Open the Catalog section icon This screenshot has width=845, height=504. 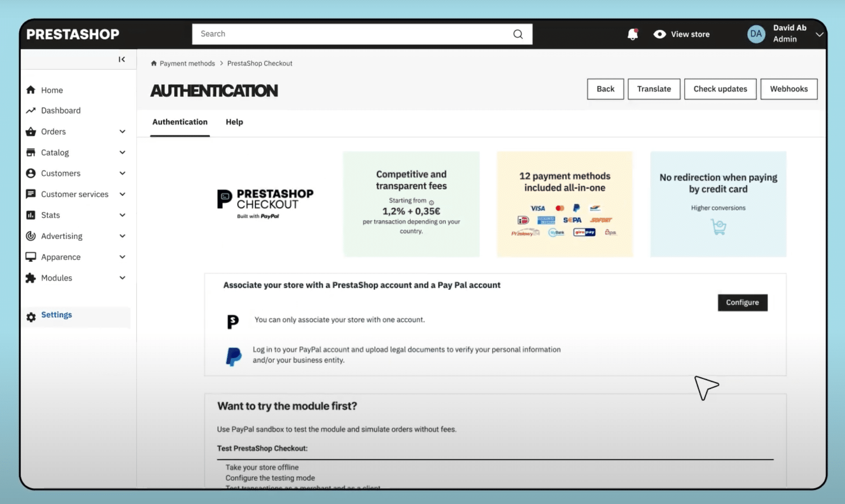tap(31, 152)
